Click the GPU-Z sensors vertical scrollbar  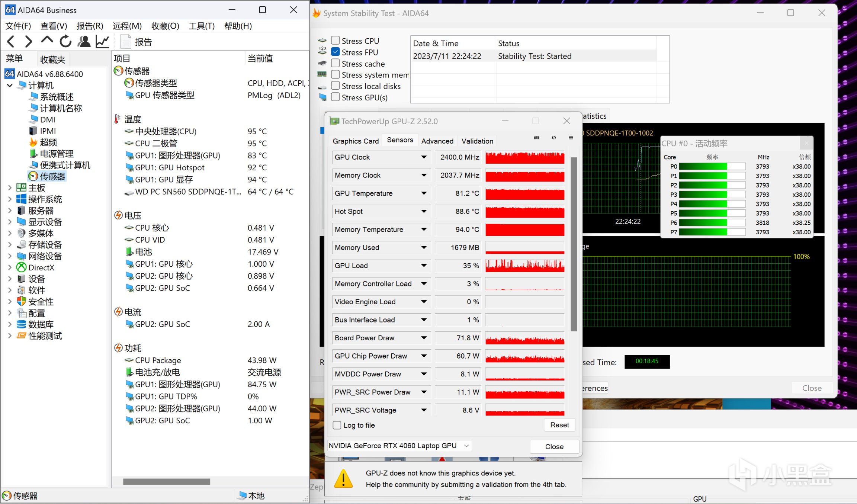tap(574, 244)
